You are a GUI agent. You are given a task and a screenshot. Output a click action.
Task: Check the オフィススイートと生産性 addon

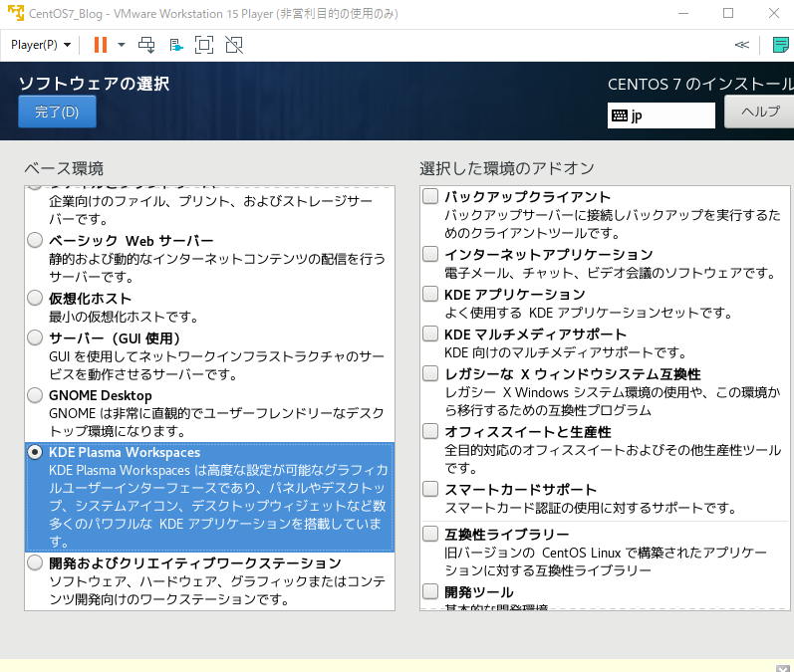click(430, 431)
